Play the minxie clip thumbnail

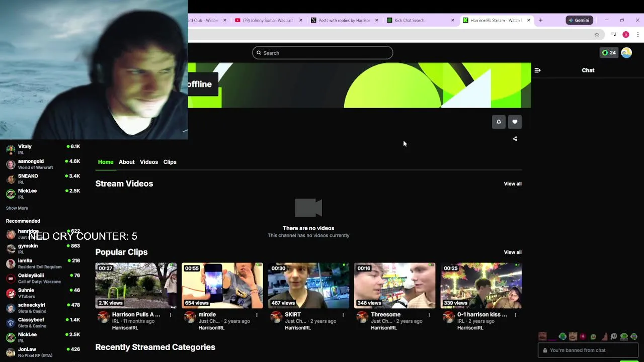click(x=222, y=286)
